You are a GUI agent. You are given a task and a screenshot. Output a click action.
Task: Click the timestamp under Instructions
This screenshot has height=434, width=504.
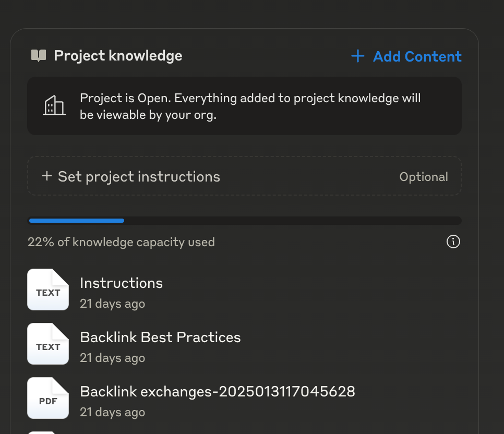[112, 304]
